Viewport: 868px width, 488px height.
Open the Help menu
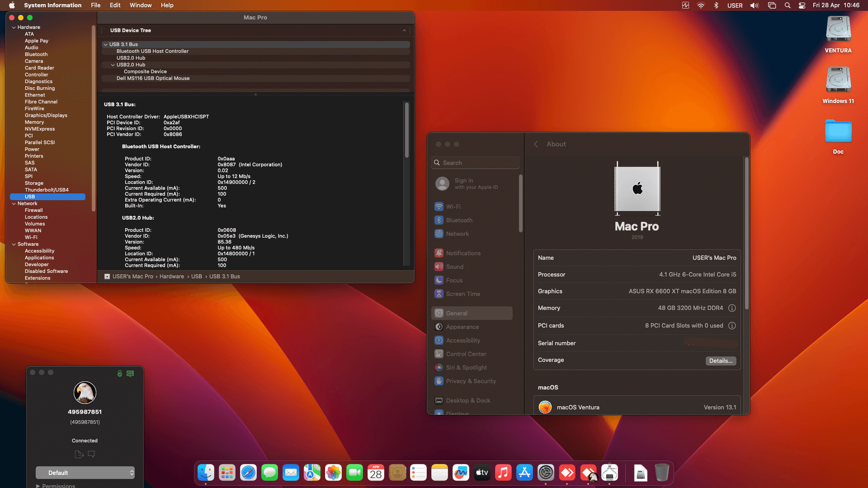[167, 5]
